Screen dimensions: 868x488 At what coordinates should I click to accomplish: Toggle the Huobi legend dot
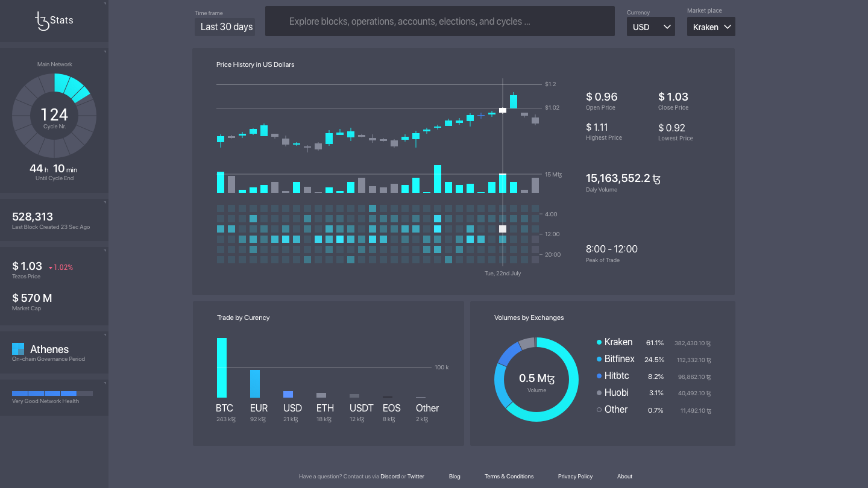click(599, 392)
